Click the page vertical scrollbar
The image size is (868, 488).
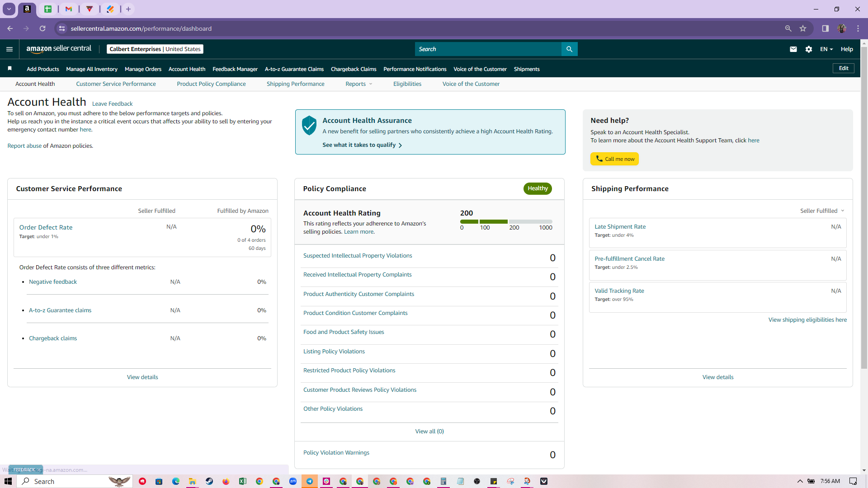[x=864, y=208]
